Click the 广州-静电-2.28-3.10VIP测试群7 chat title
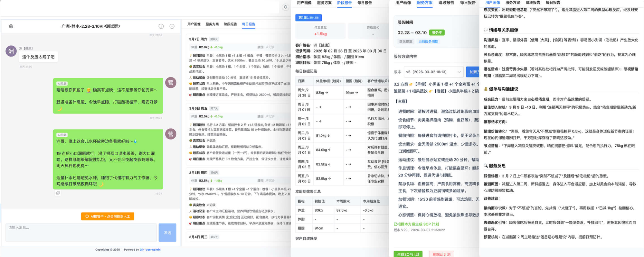644x257 pixels. tap(91, 26)
